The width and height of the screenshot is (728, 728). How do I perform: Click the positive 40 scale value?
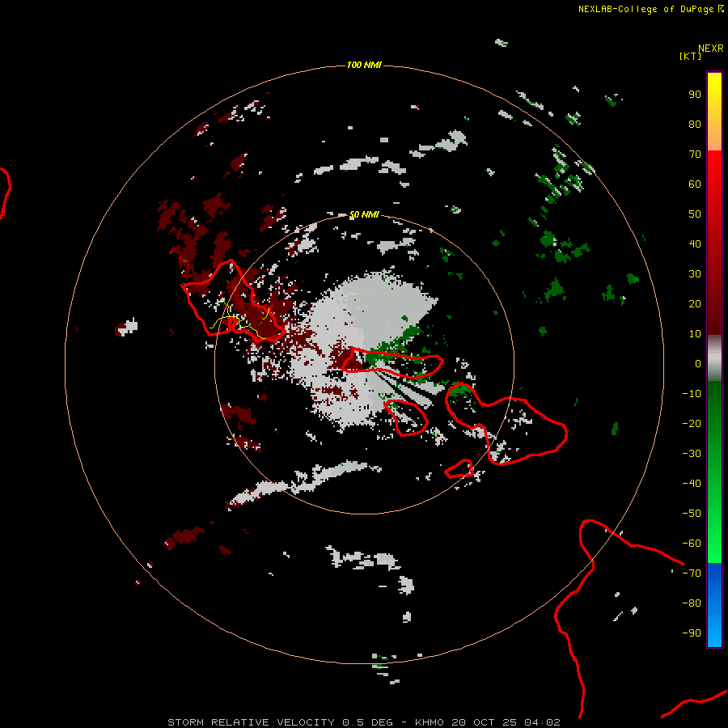pos(695,244)
